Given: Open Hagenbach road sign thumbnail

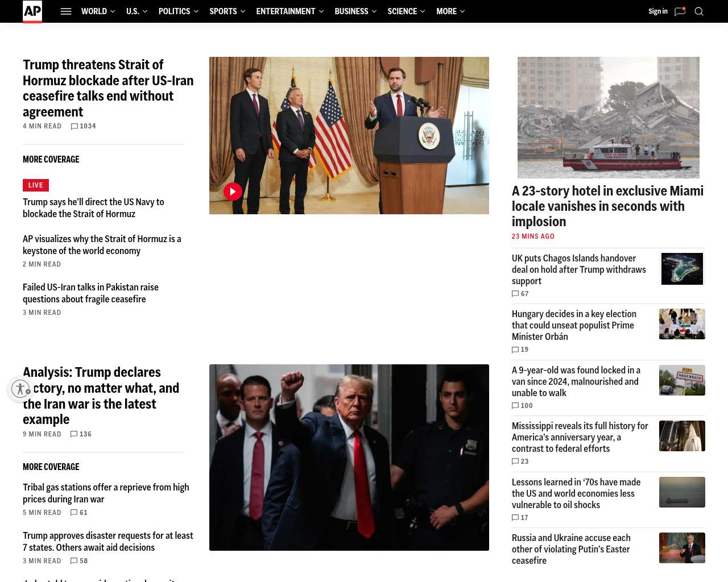Looking at the screenshot, I should [x=682, y=380].
